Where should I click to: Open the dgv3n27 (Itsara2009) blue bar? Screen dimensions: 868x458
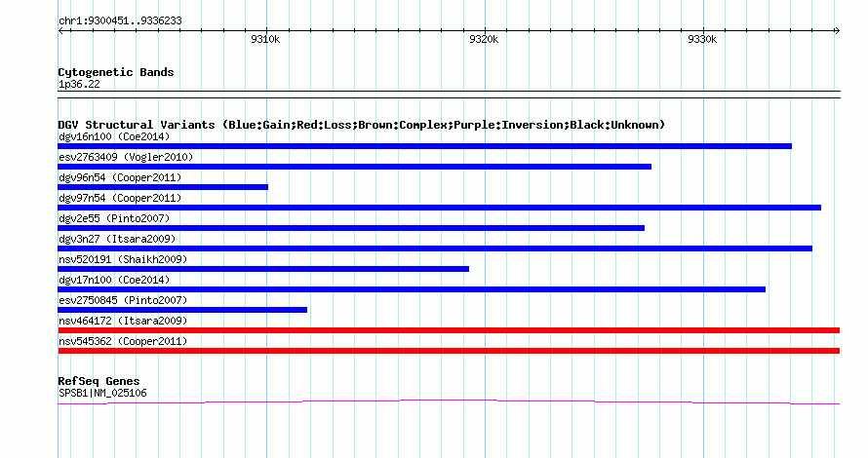point(435,248)
